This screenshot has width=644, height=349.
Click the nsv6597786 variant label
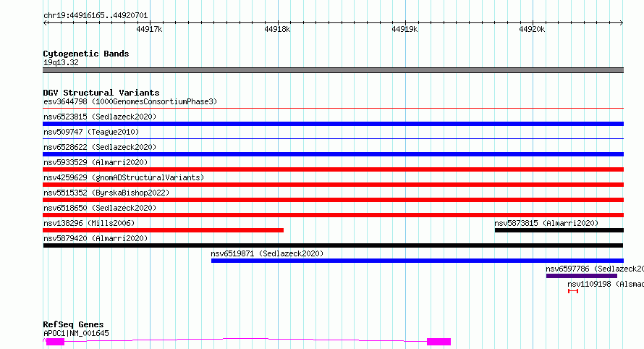[595, 269]
